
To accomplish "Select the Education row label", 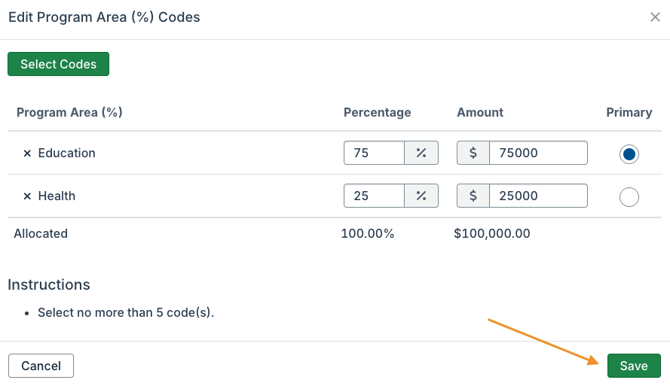I will [x=67, y=153].
